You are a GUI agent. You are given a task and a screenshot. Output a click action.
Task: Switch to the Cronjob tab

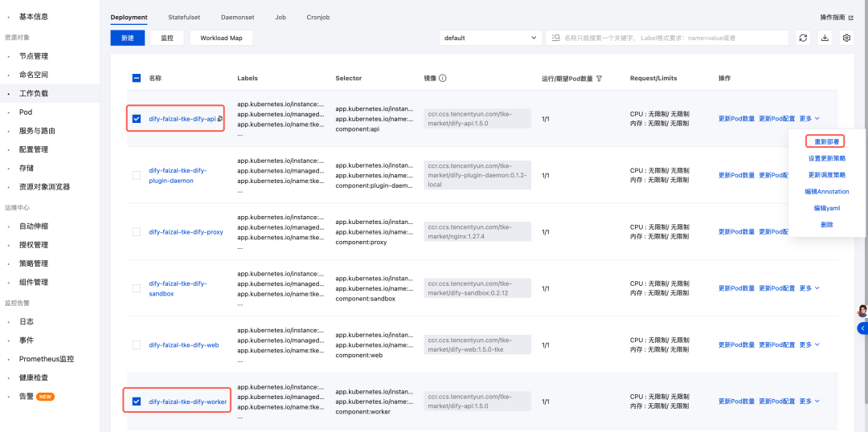click(x=318, y=17)
